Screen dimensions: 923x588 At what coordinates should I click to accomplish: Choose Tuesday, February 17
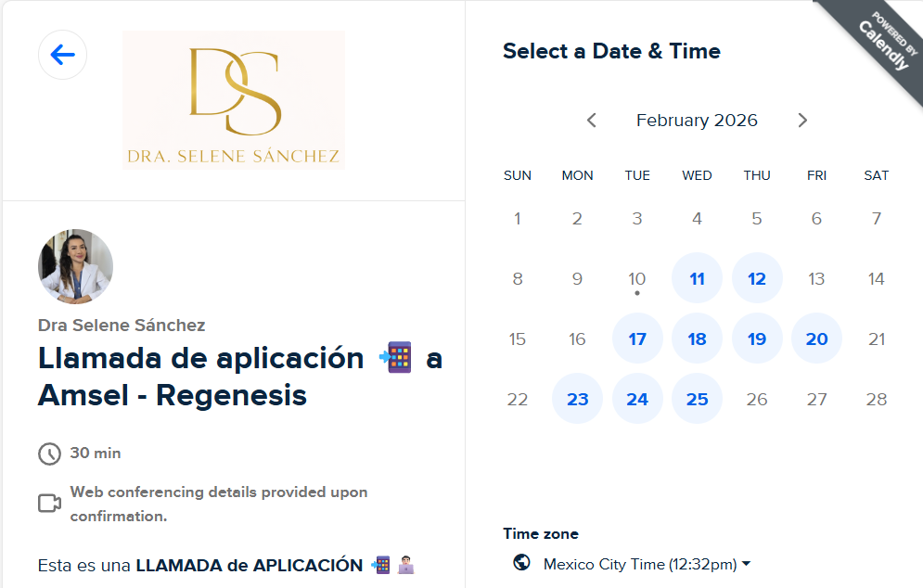637,339
